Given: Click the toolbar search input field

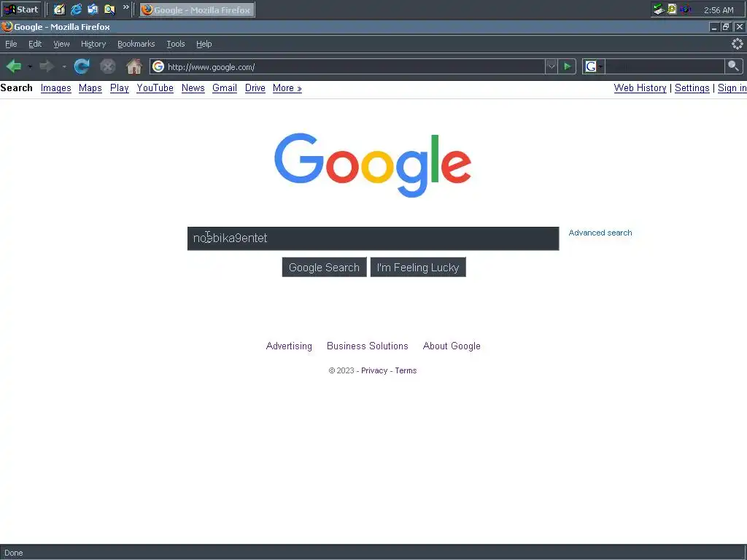Looking at the screenshot, I should coord(665,66).
